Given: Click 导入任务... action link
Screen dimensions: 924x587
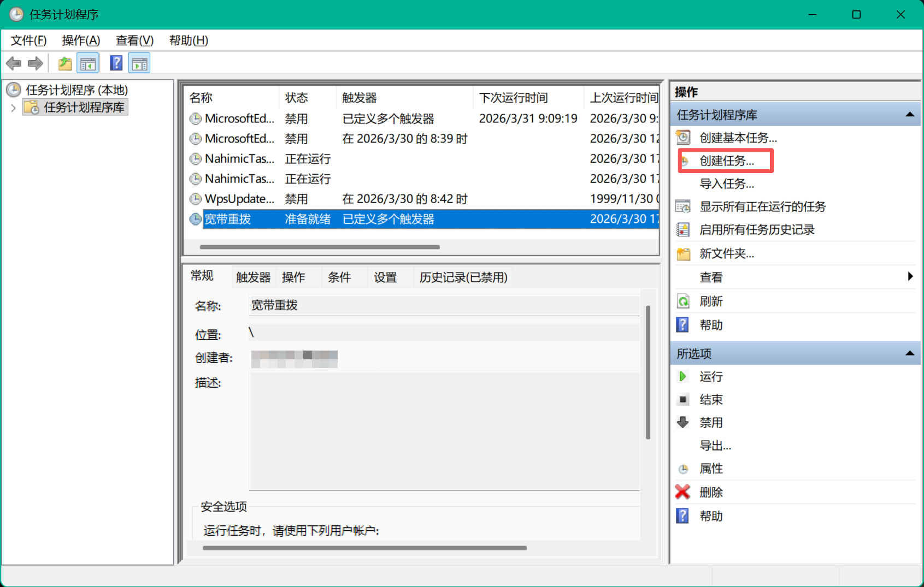Looking at the screenshot, I should [x=726, y=184].
